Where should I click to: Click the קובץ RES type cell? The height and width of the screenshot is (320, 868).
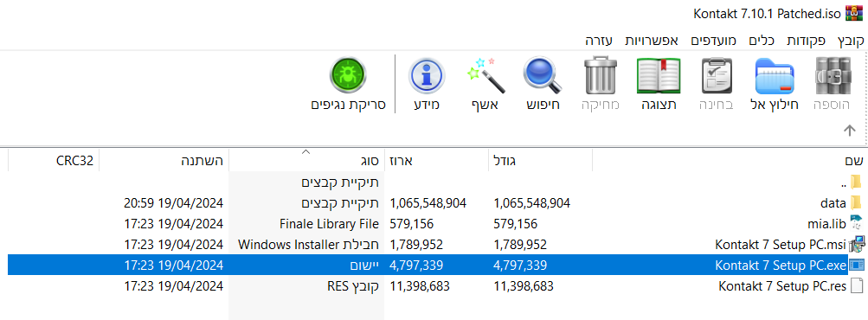tap(353, 286)
